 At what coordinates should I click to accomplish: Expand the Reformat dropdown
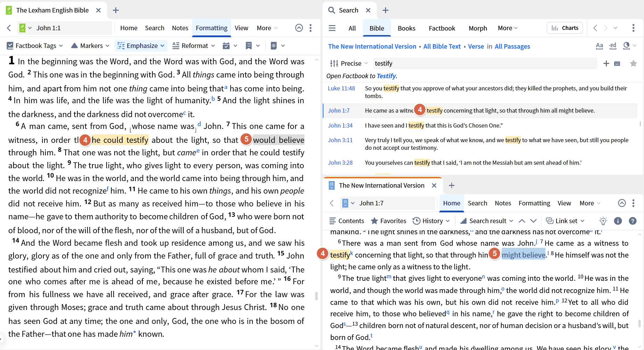click(194, 46)
